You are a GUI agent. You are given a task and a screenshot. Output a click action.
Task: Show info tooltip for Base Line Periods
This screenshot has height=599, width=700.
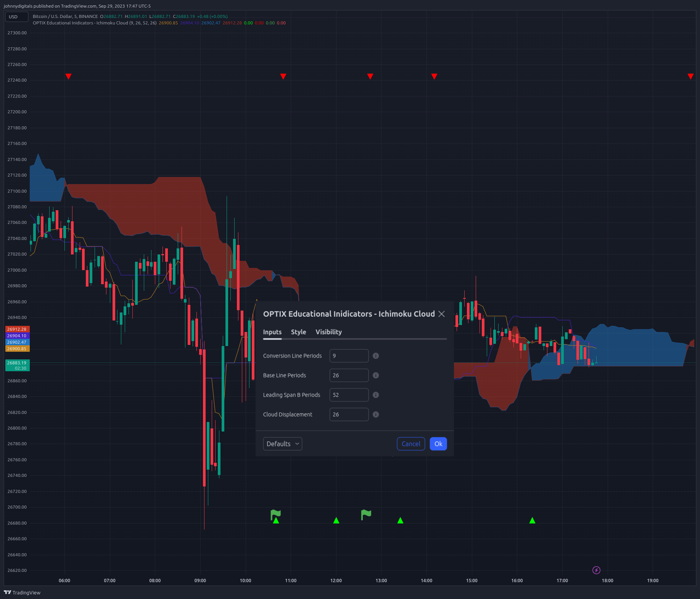click(376, 375)
